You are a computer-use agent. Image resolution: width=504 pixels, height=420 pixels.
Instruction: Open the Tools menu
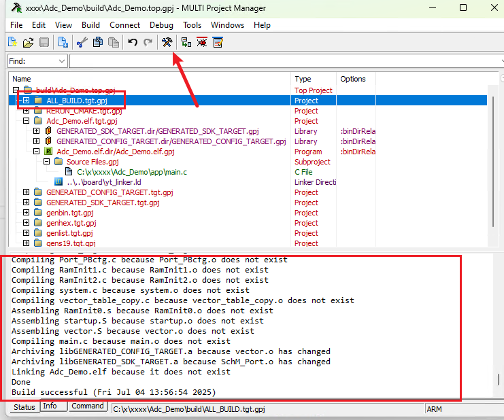tap(192, 25)
